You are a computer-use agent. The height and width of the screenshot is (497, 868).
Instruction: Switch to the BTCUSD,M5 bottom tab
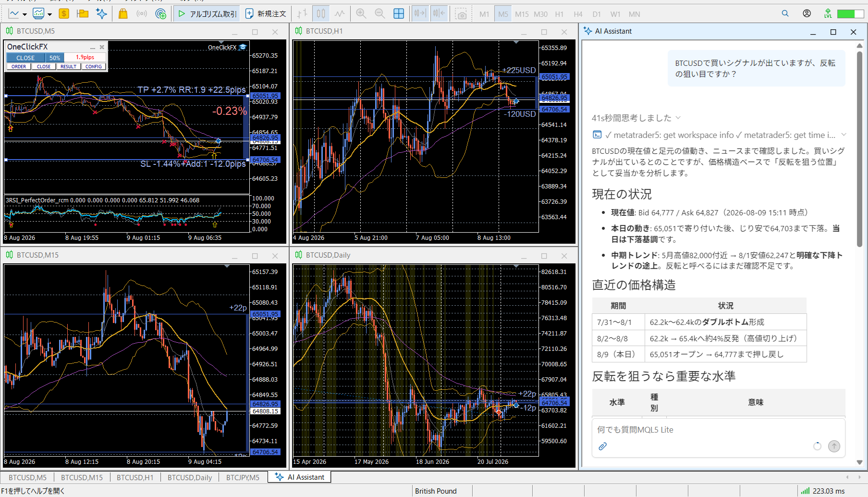click(28, 477)
